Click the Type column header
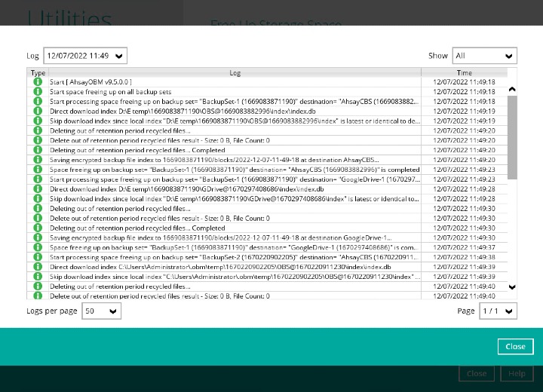Image resolution: width=543 pixels, height=392 pixels. [x=38, y=72]
